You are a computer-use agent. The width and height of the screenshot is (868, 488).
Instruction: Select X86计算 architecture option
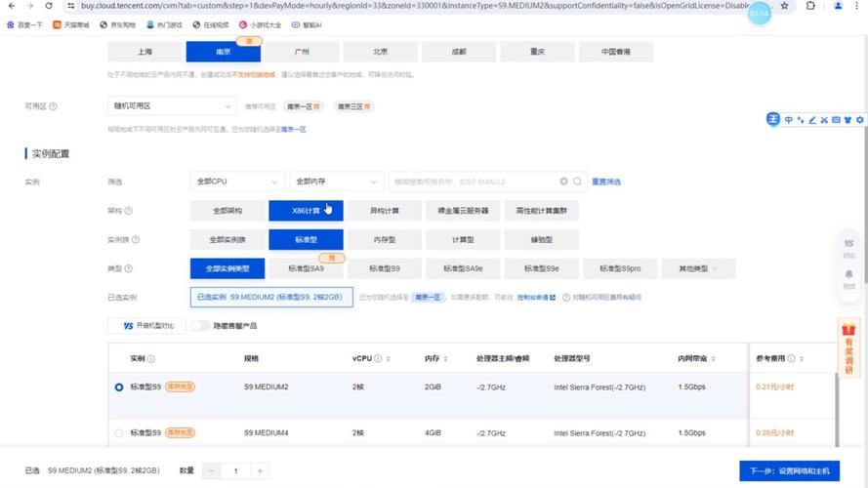307,210
